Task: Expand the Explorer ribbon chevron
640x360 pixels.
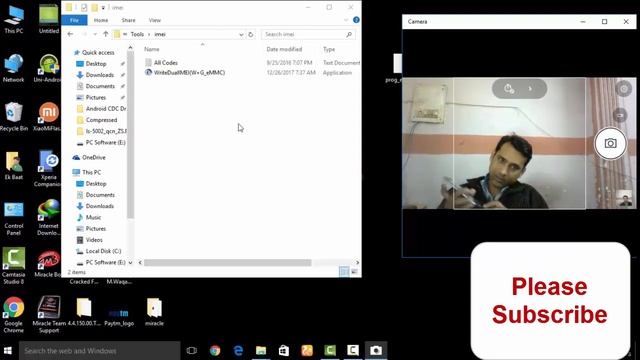Action: pyautogui.click(x=346, y=20)
